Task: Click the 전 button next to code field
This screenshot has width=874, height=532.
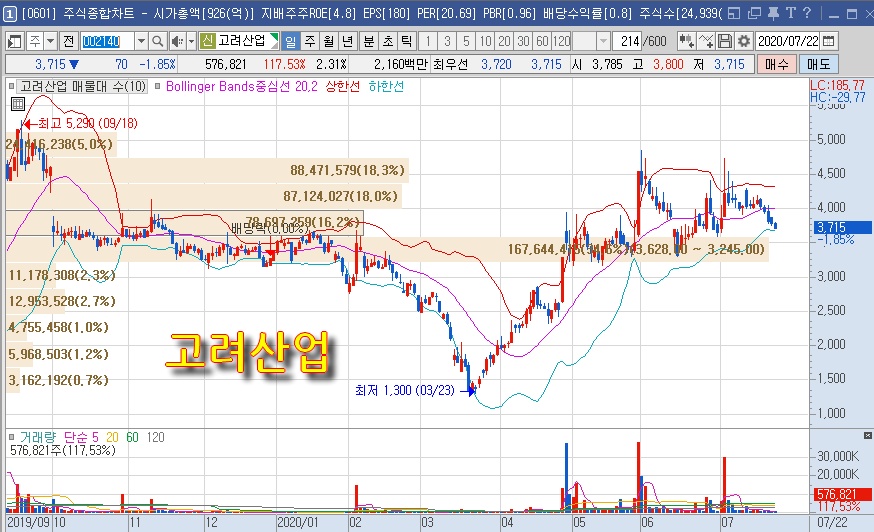Action: click(69, 41)
